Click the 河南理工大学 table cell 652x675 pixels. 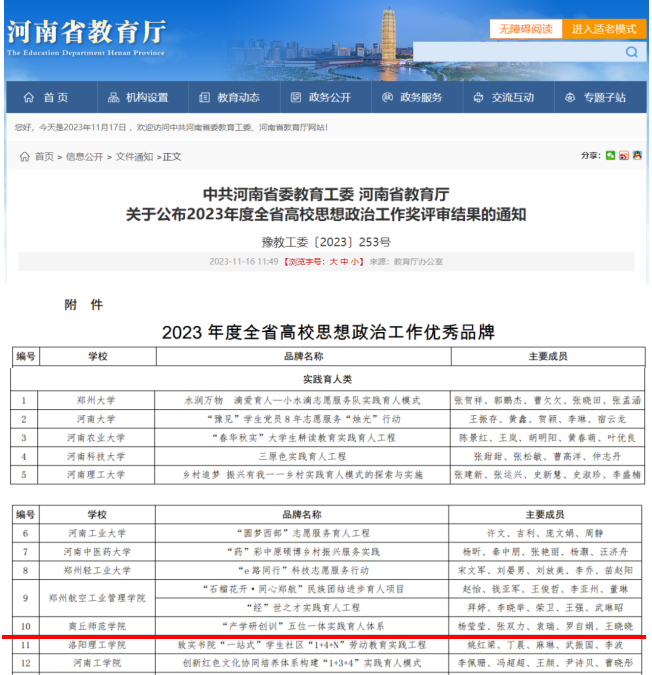(x=96, y=475)
